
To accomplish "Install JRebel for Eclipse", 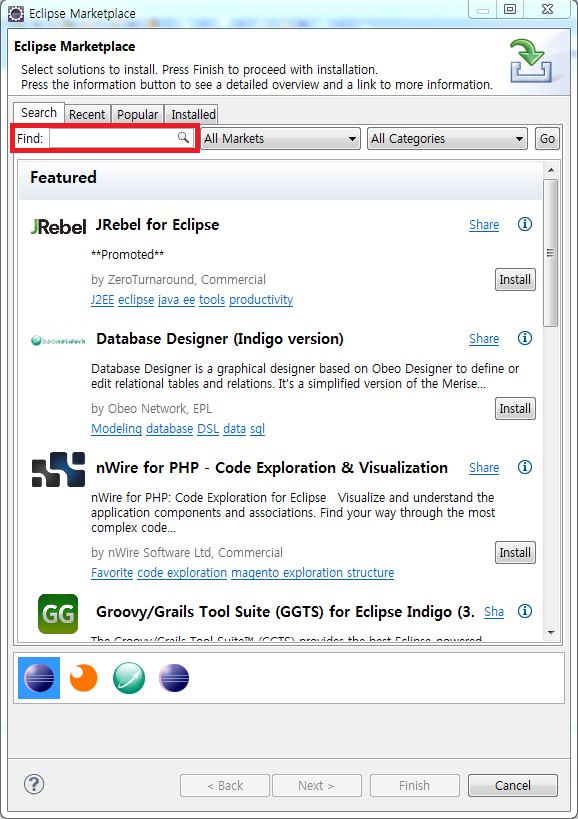I will coord(515,279).
